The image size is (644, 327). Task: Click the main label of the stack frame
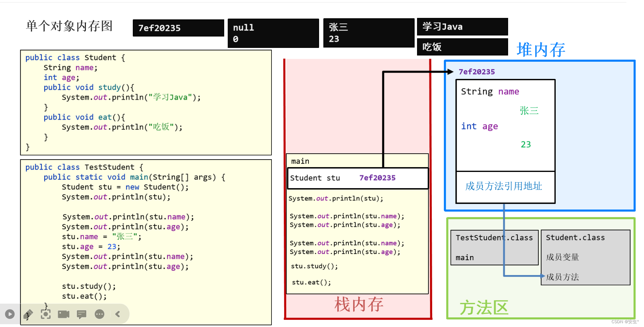tap(300, 161)
